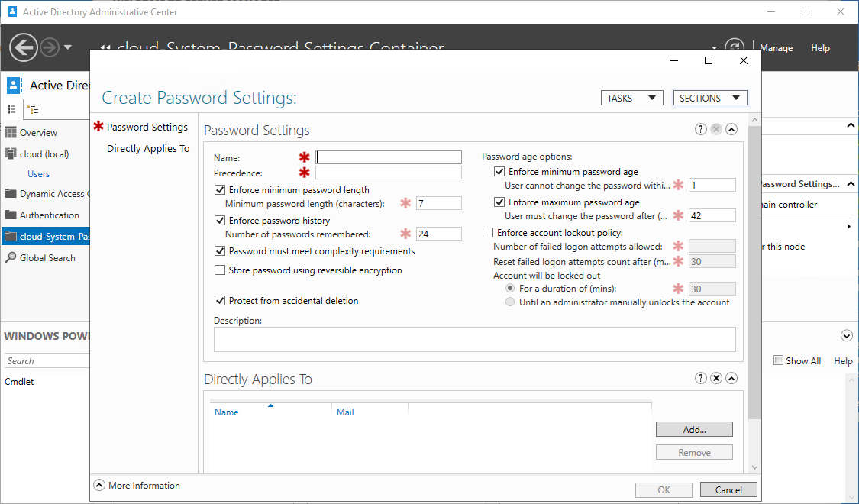Select Until an administrator manually unlocks option
Viewport: 859px width, 504px height.
pos(510,302)
